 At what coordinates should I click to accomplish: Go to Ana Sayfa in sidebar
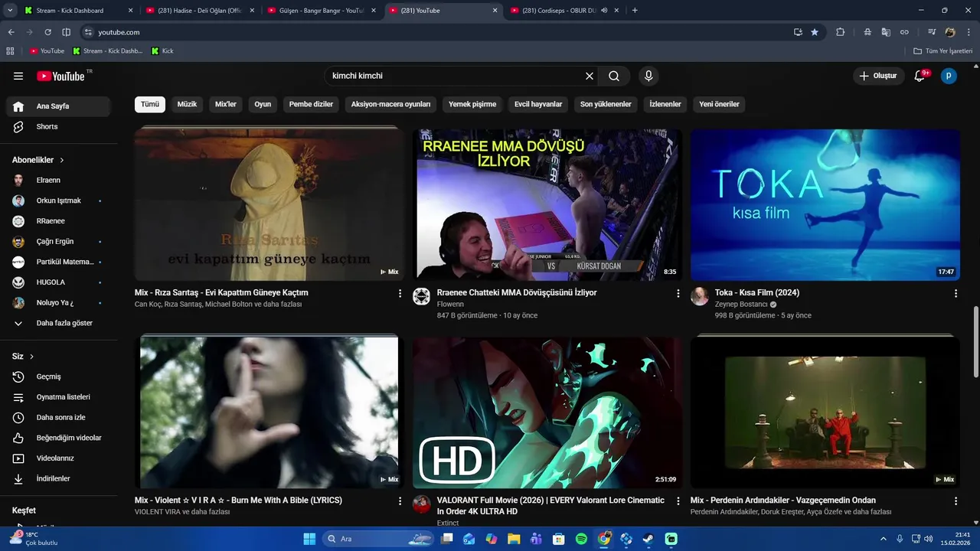coord(58,106)
